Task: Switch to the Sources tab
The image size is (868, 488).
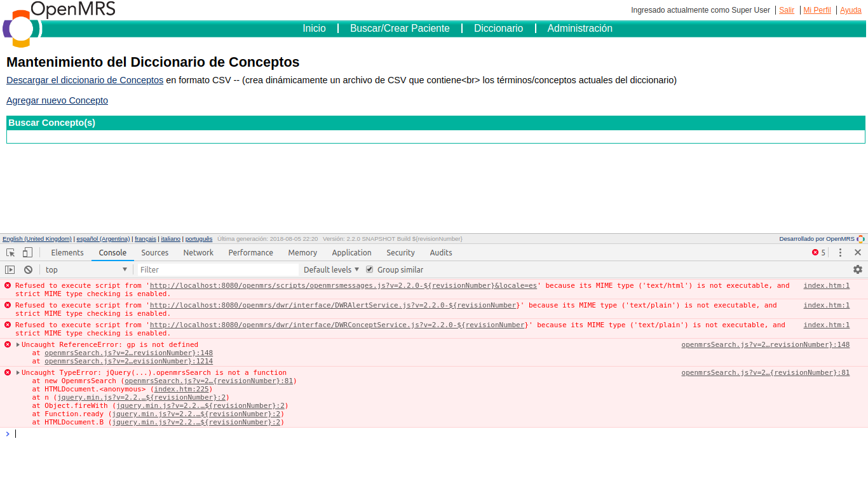Action: click(155, 252)
